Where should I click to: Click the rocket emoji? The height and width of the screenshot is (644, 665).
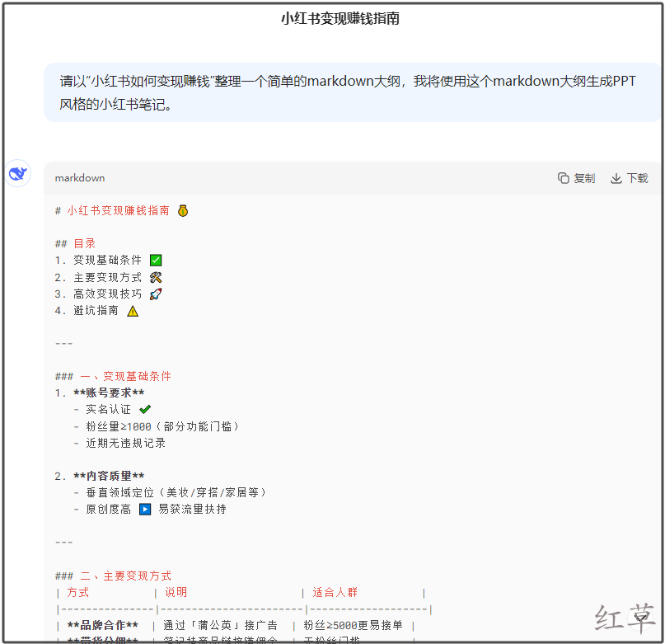[156, 294]
